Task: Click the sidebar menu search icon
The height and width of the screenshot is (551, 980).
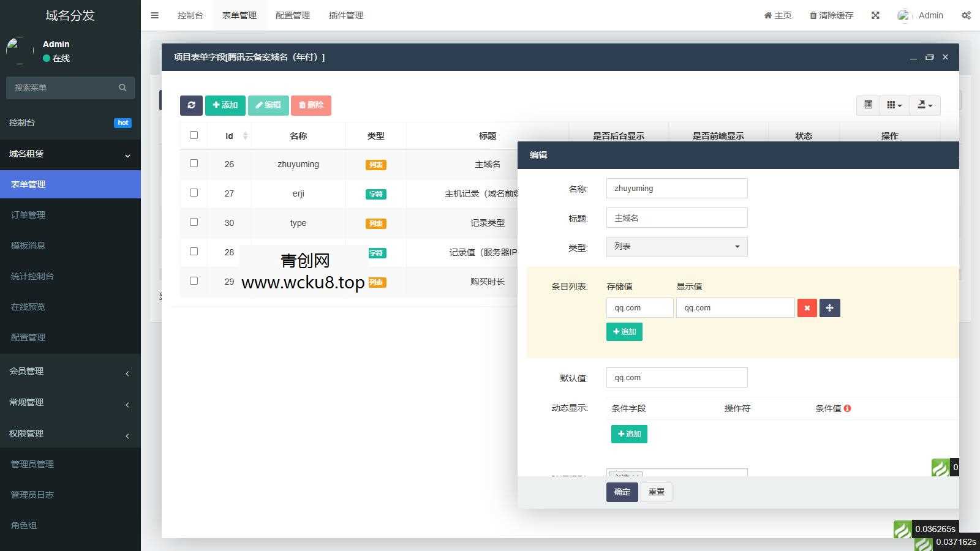Action: click(123, 88)
